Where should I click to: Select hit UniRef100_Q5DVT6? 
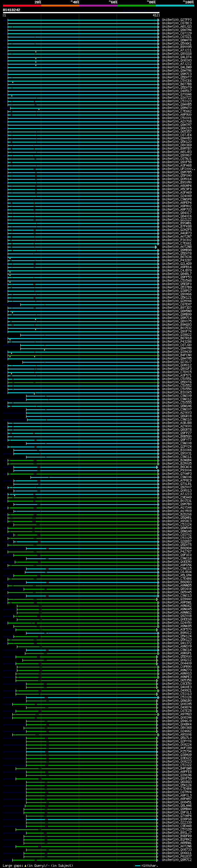(177, 382)
